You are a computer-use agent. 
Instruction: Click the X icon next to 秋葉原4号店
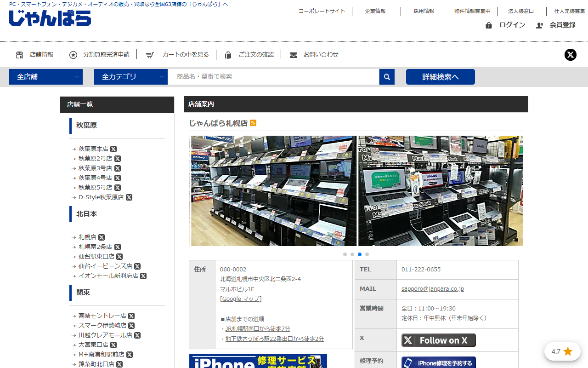tap(118, 178)
